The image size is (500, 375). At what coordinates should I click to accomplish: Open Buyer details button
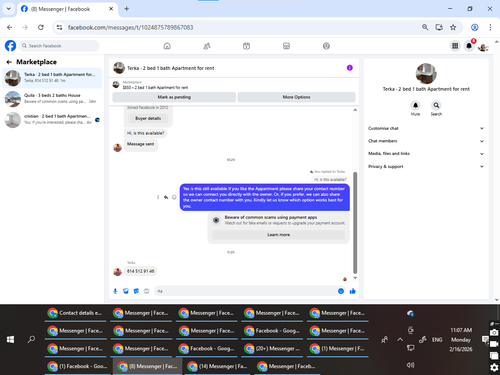click(148, 118)
